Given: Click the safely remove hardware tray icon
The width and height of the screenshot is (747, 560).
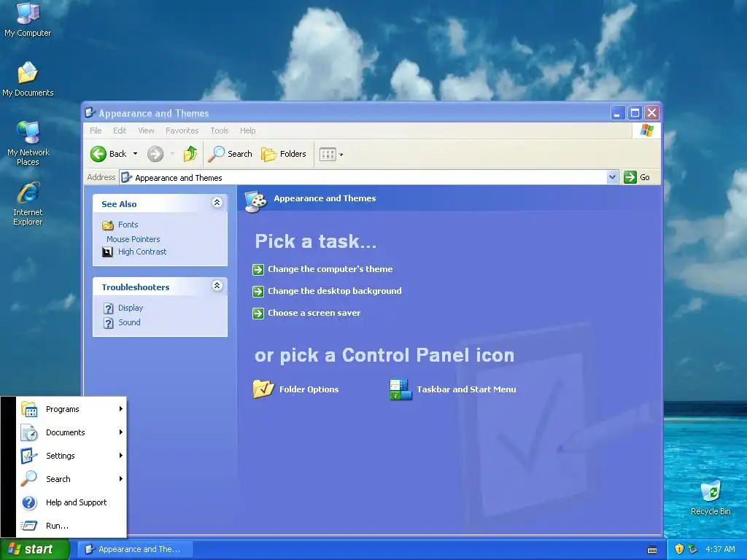Looking at the screenshot, I should [692, 549].
